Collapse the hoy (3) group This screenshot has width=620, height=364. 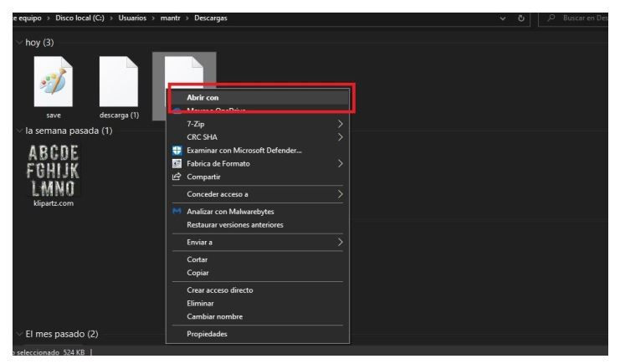19,43
